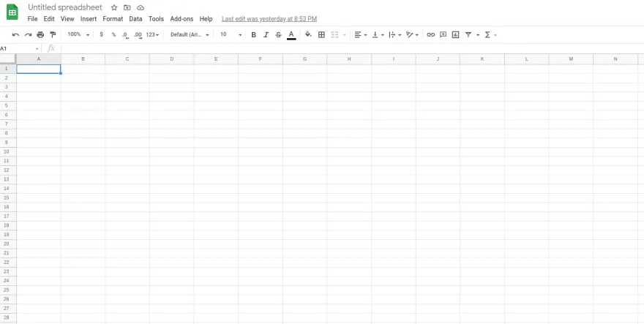Open the Format menu
The width and height of the screenshot is (644, 324).
tap(113, 18)
